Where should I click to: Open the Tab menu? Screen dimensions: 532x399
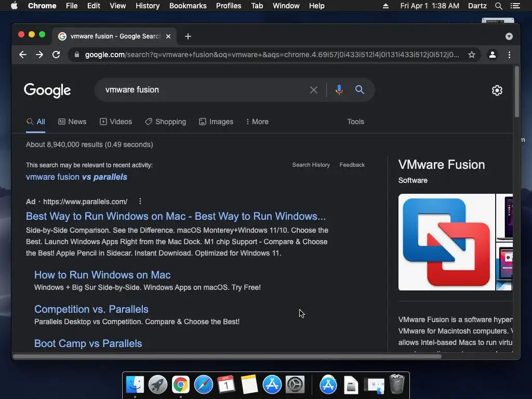click(x=257, y=6)
